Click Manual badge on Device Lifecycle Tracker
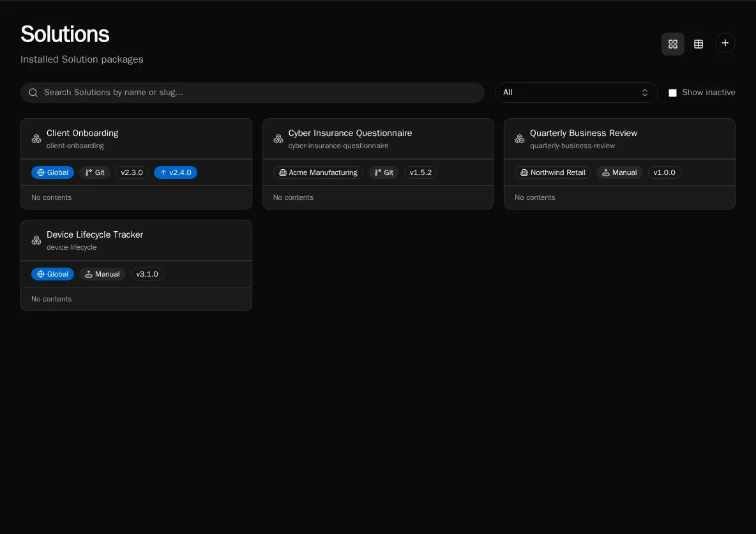 point(102,274)
